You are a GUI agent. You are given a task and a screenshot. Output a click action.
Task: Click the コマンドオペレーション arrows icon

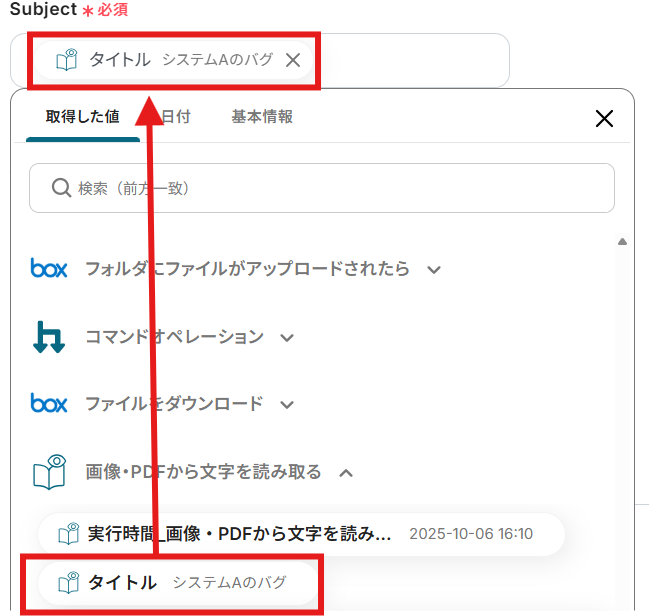click(x=49, y=337)
